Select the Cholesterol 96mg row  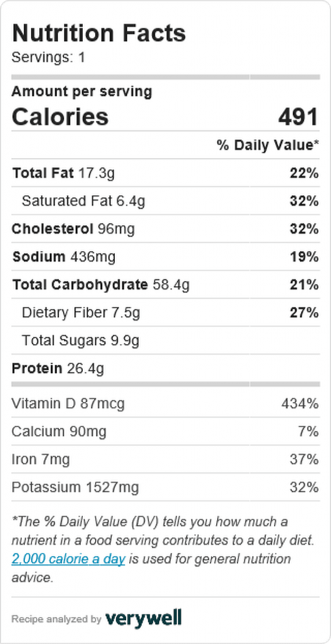tap(165, 229)
